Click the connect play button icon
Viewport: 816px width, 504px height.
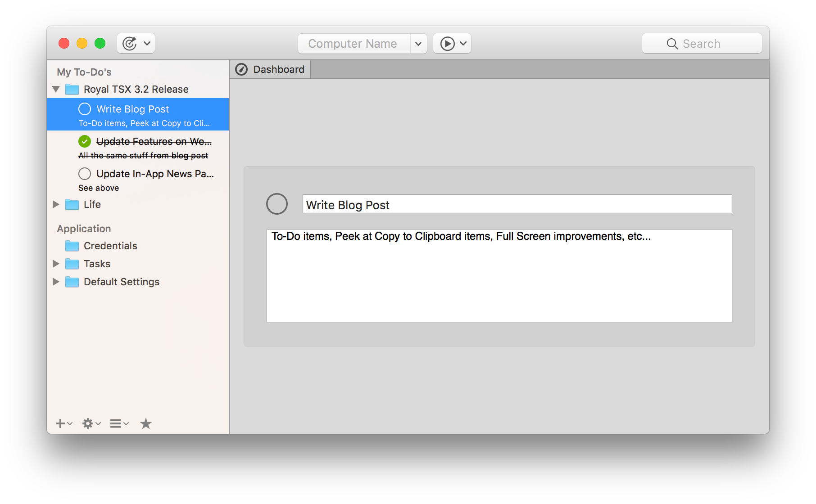tap(447, 44)
